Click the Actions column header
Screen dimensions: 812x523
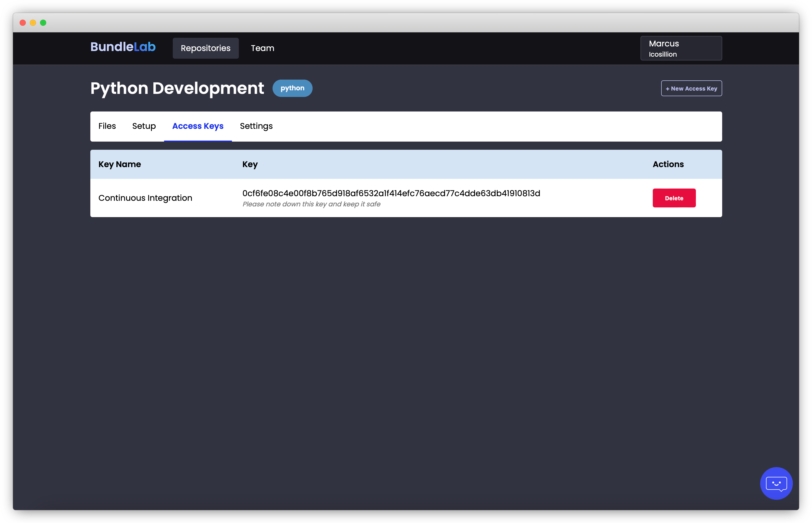click(668, 164)
